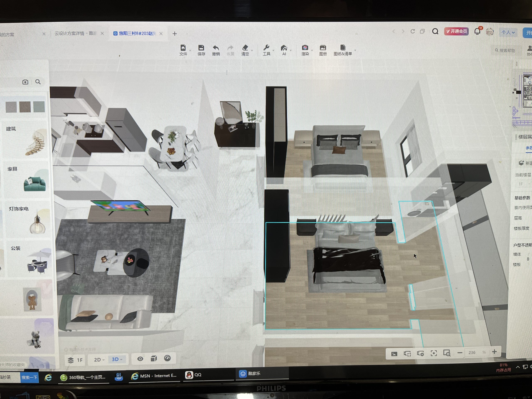
Task: Click the camera icon in left panel
Action: (25, 82)
